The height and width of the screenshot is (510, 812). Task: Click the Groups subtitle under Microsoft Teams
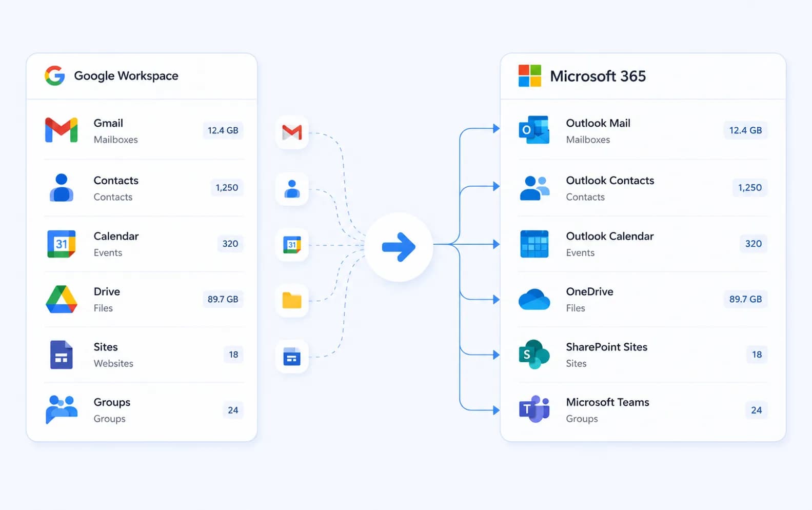(x=582, y=419)
